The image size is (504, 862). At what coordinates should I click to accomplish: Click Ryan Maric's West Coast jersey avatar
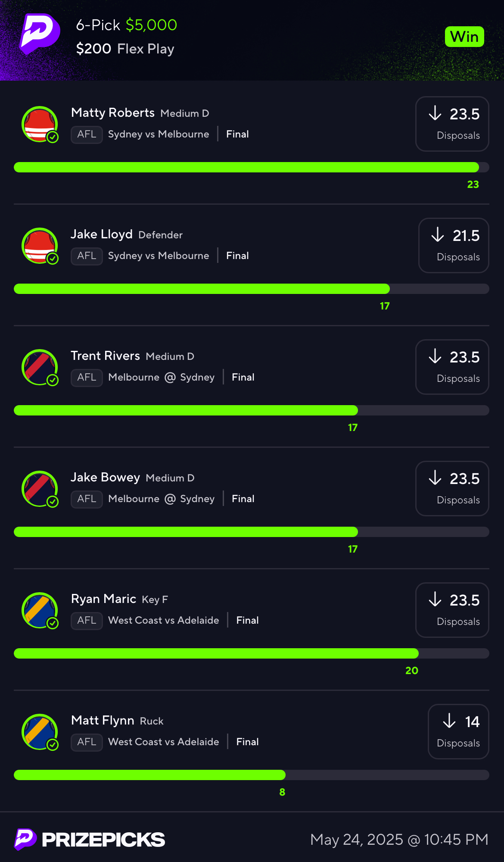point(40,610)
